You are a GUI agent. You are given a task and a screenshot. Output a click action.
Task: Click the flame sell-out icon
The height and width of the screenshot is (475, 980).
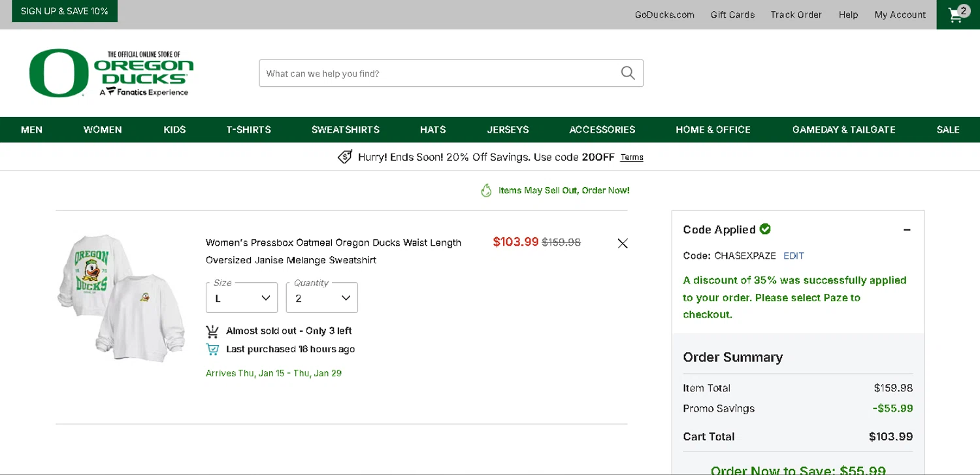tap(486, 191)
